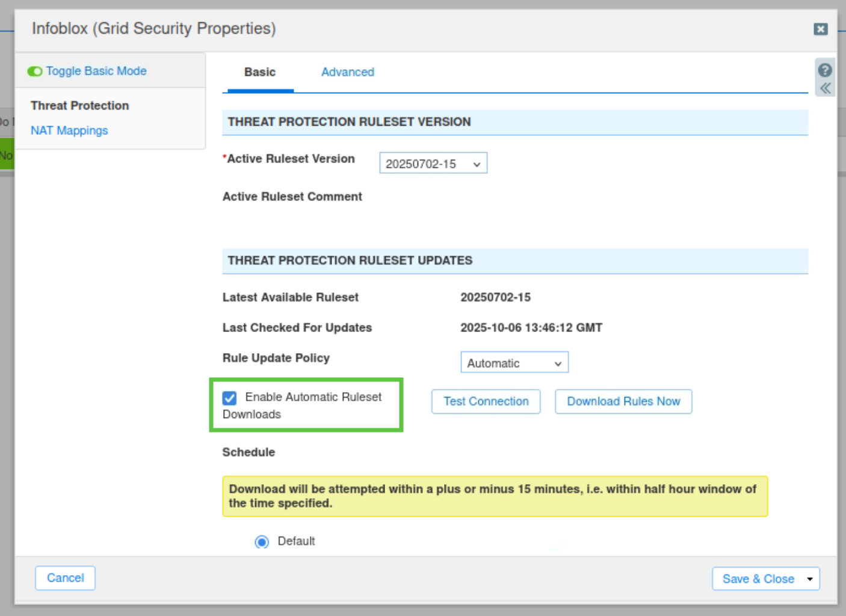Screen dimensions: 846x616
Task: Open the Active Ruleset Version dropdown
Action: [433, 164]
